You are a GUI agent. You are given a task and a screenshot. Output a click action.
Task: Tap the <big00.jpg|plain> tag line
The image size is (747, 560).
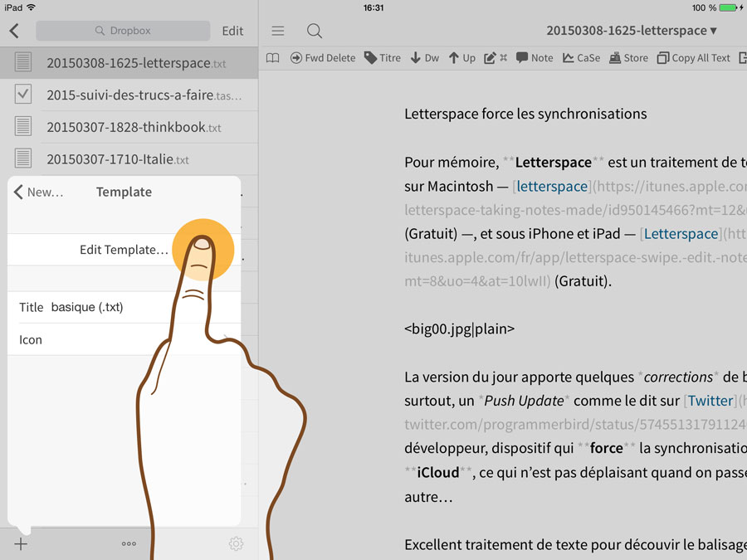click(459, 329)
